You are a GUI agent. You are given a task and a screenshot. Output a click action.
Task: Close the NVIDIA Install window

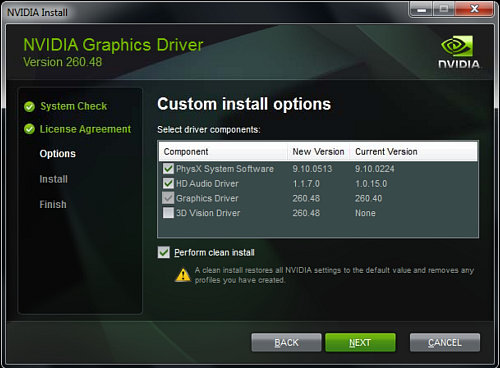pos(474,9)
